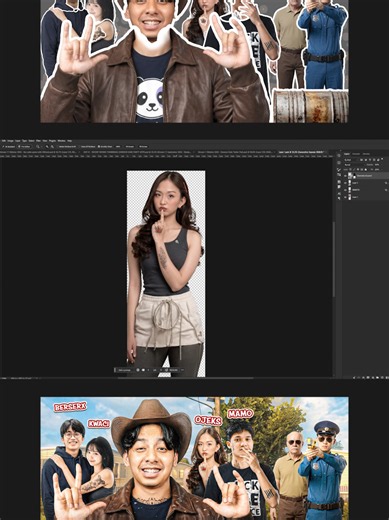
Task: Click the lock image pixels brush icon
Action: click(354, 169)
